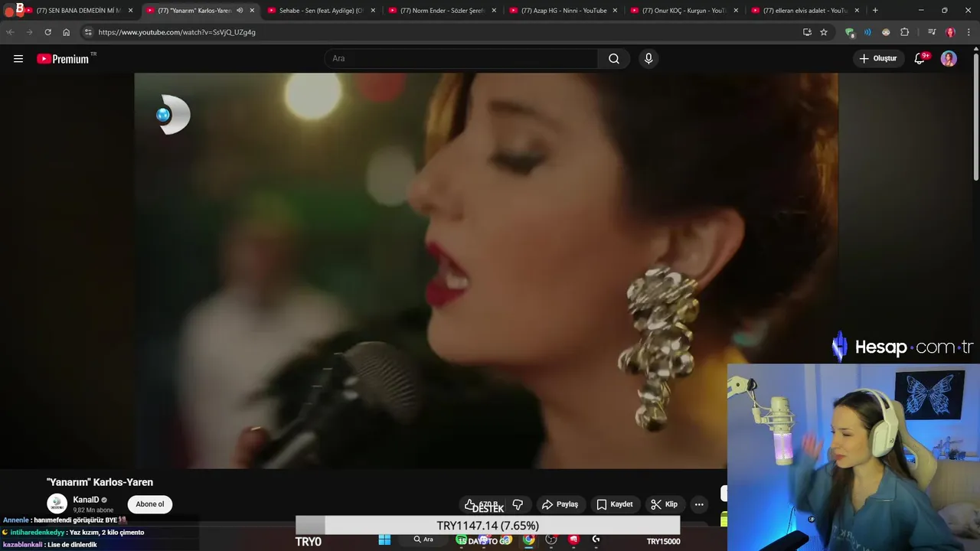
Task: Open a new browser tab
Action: click(x=875, y=11)
